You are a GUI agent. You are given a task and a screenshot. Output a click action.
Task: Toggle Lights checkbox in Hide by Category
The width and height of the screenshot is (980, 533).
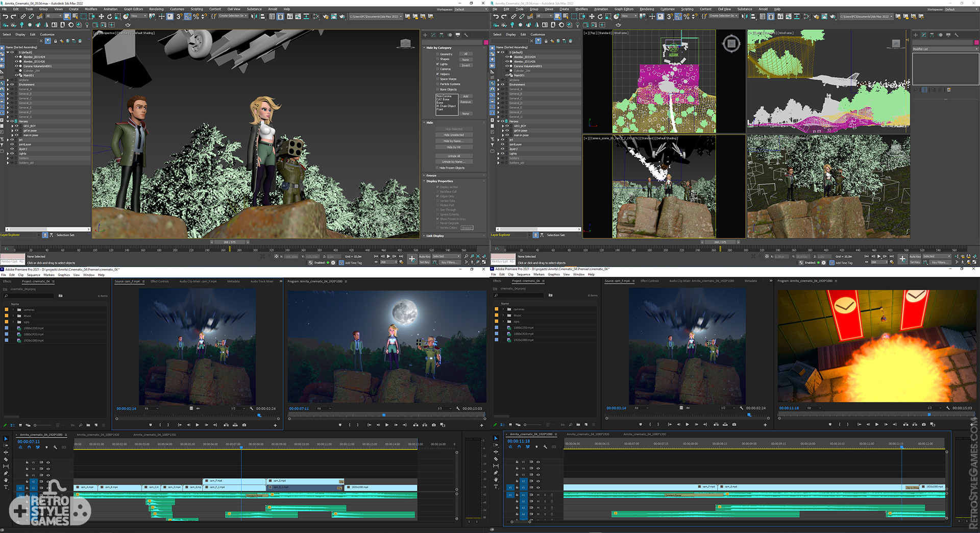[x=438, y=64]
